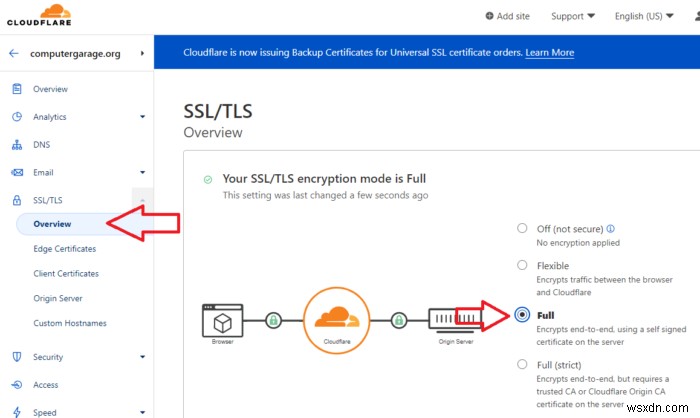Select the Off (not secure) radio option
This screenshot has height=418, width=700.
[522, 228]
